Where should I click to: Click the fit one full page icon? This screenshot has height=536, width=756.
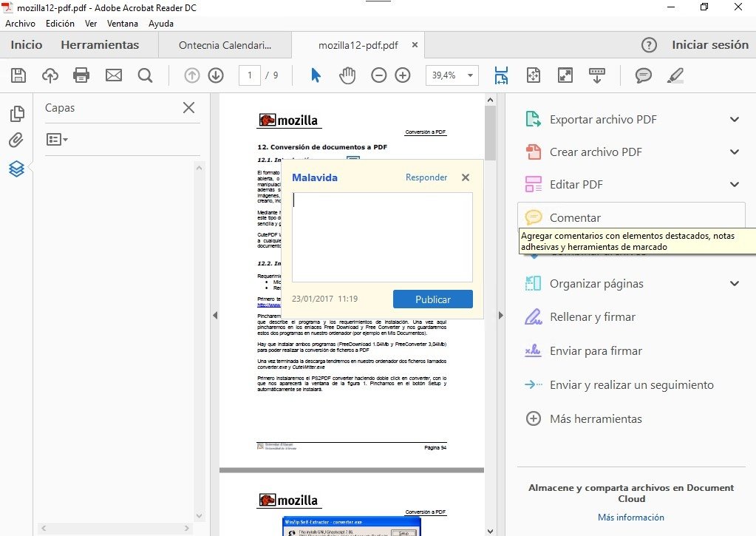(x=534, y=75)
